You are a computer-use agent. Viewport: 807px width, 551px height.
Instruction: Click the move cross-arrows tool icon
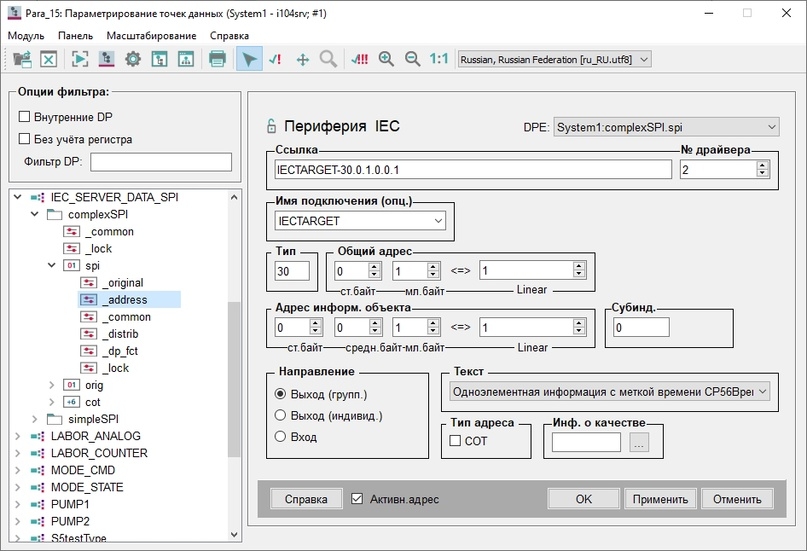[303, 60]
